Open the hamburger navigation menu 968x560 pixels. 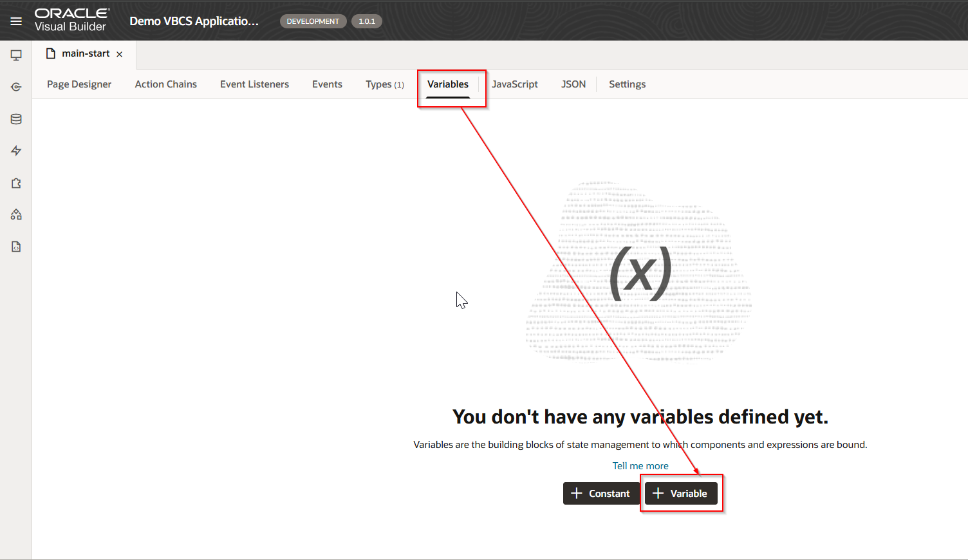point(16,21)
